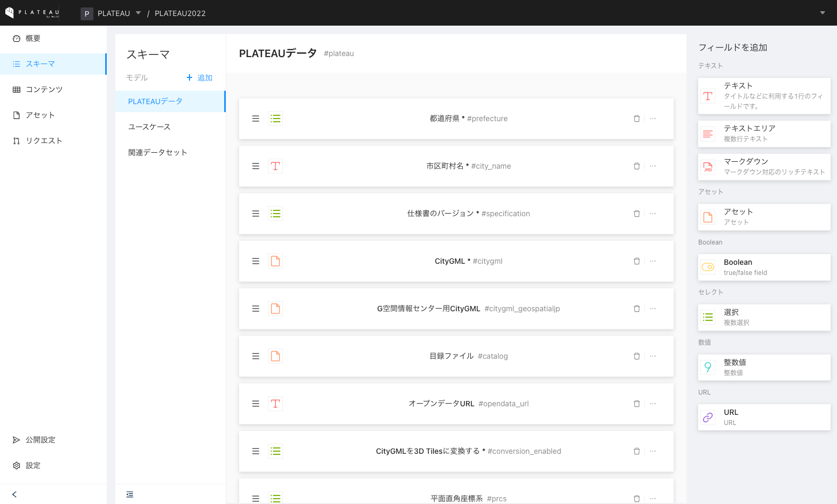Open the account menu dropdown arrow
The height and width of the screenshot is (504, 837).
click(x=822, y=13)
